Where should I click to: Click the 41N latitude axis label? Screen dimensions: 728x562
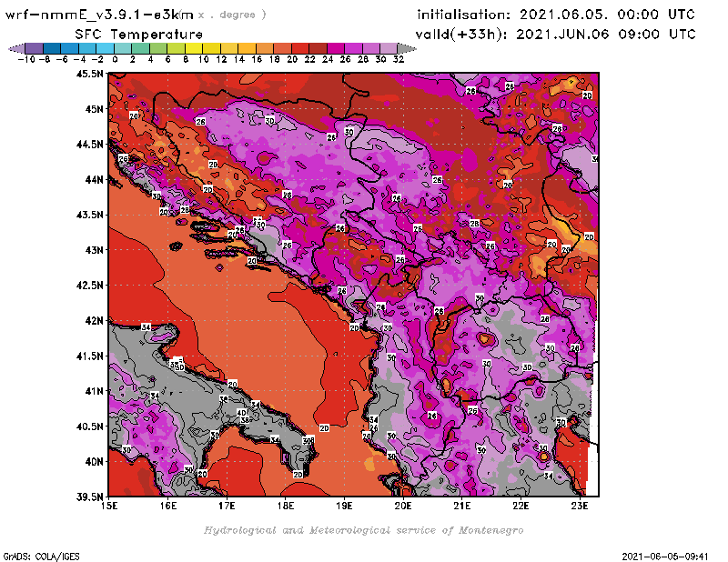tap(94, 391)
